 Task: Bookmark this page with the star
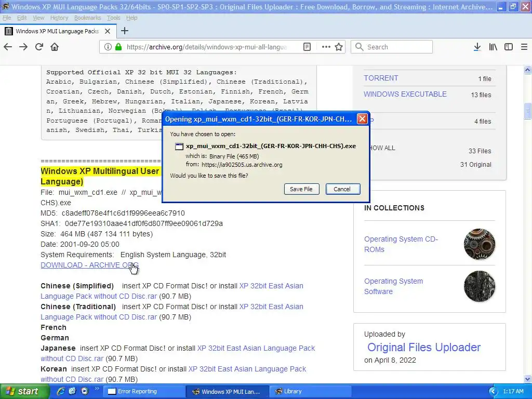[x=339, y=47]
